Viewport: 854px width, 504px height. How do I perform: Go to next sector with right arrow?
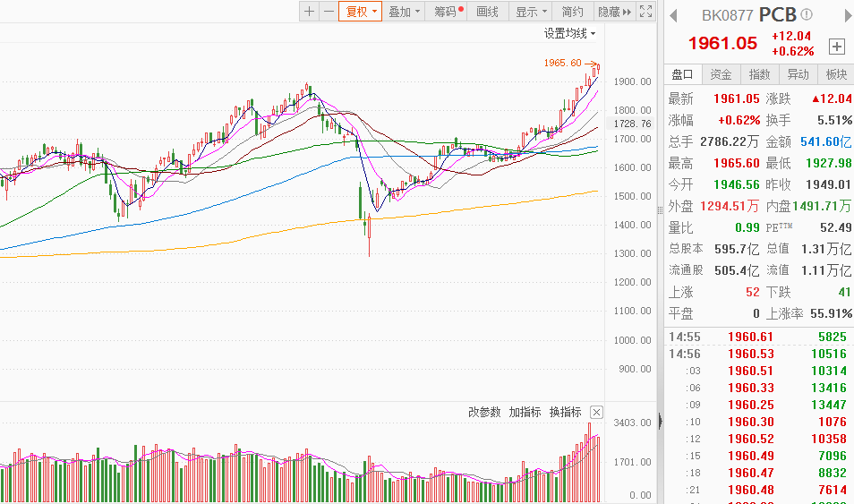tap(844, 15)
